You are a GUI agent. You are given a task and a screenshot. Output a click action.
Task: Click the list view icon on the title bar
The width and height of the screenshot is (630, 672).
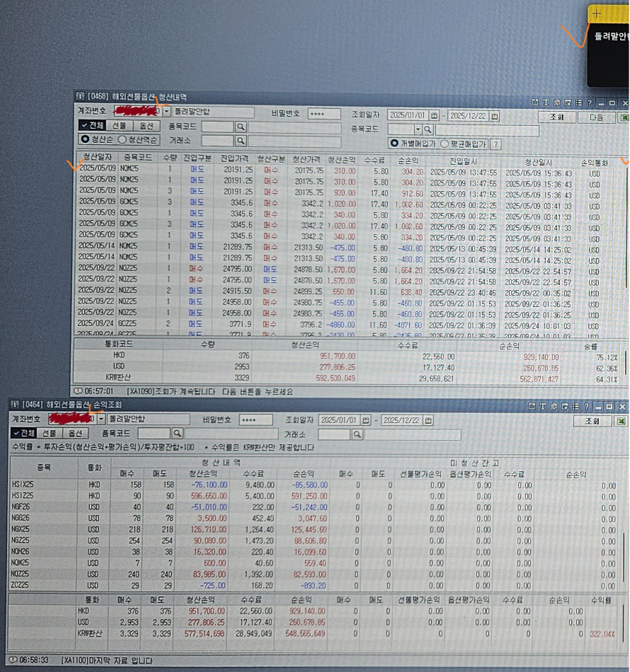579,102
